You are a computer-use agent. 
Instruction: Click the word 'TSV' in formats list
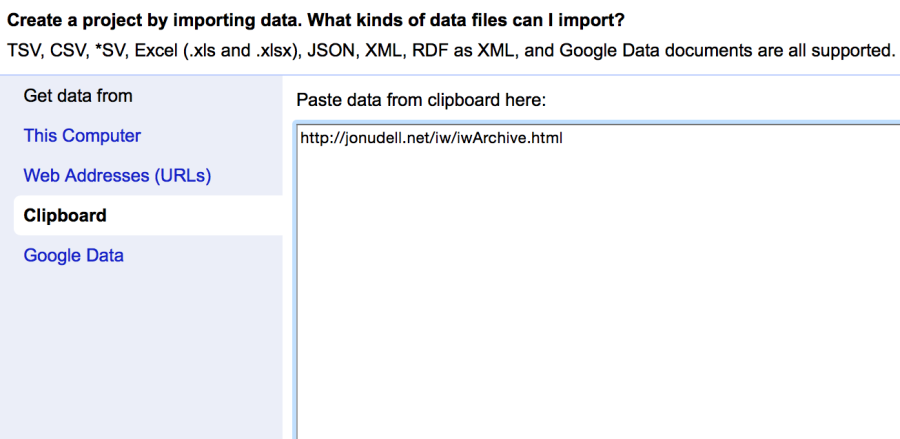point(24,49)
